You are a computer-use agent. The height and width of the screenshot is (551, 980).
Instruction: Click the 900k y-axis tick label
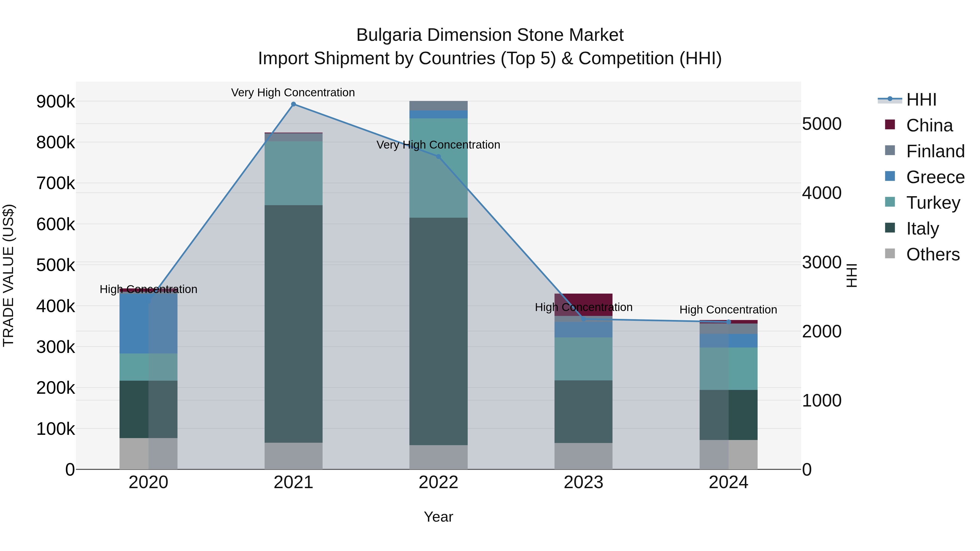tap(56, 101)
